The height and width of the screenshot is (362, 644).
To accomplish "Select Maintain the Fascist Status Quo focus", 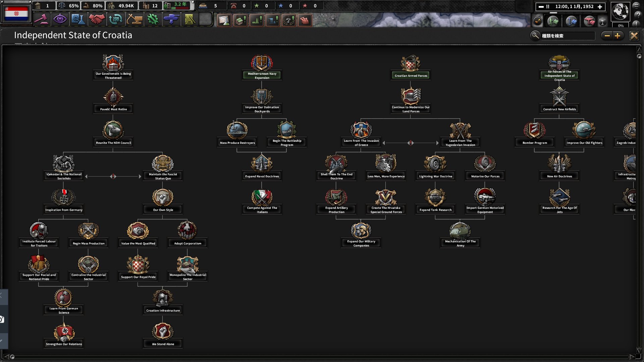I will click(163, 167).
